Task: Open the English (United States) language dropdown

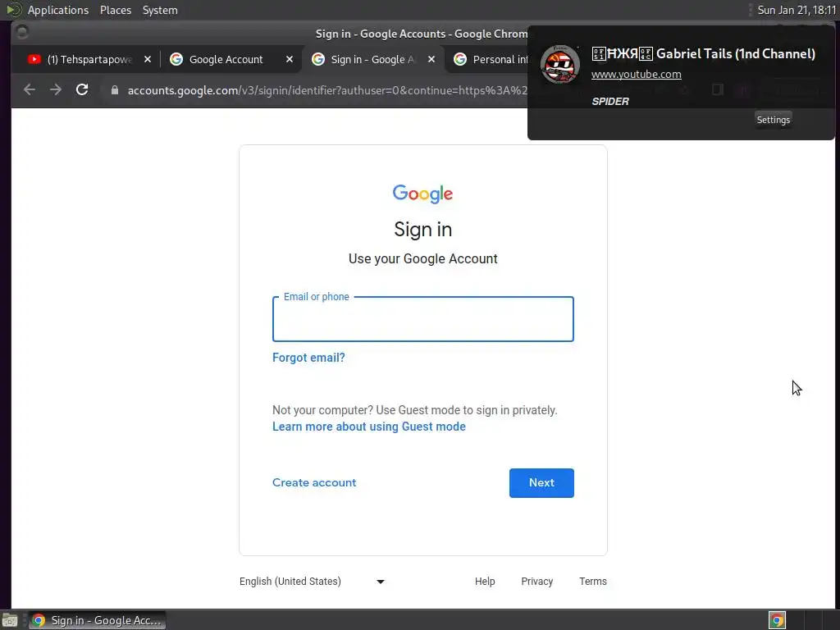Action: [x=313, y=582]
